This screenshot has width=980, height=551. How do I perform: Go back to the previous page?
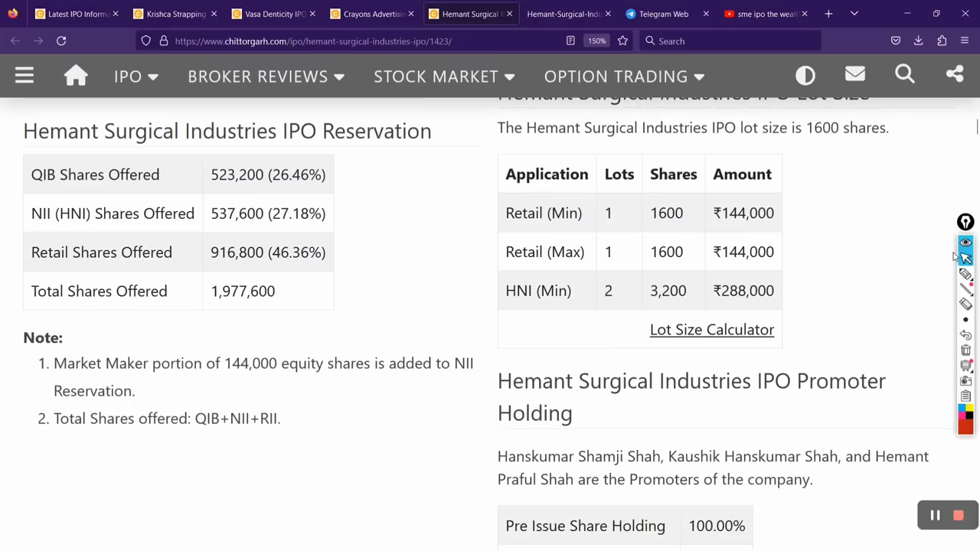15,41
